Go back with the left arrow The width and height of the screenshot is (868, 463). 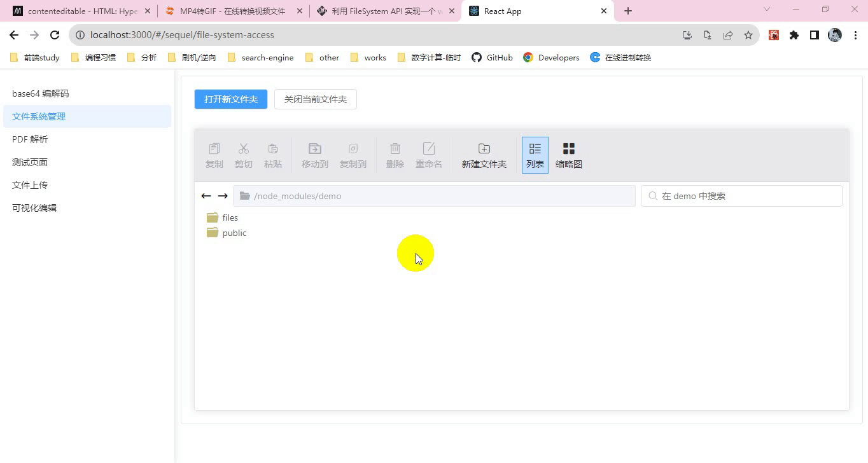point(206,196)
